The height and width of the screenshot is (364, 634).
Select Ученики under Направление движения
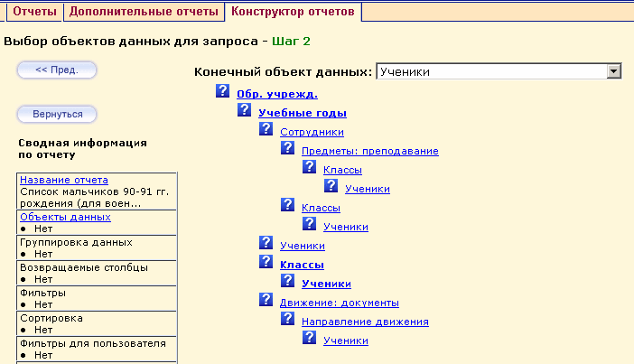tap(346, 341)
